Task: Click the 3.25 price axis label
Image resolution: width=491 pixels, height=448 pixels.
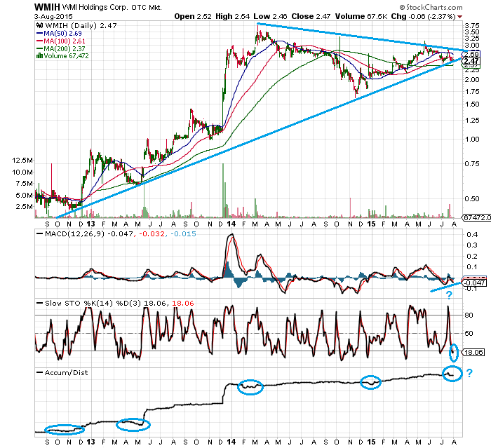Action: coord(472,39)
